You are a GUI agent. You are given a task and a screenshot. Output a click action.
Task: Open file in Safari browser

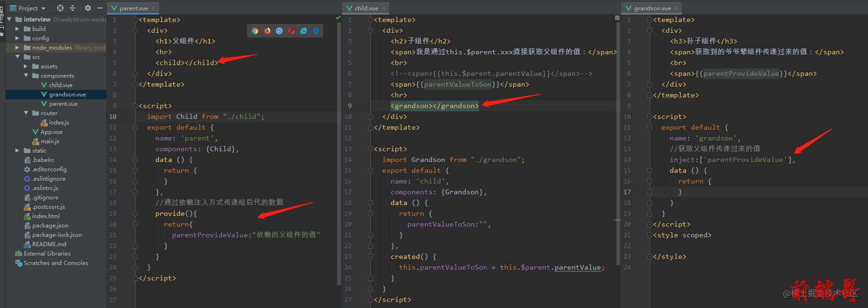279,31
